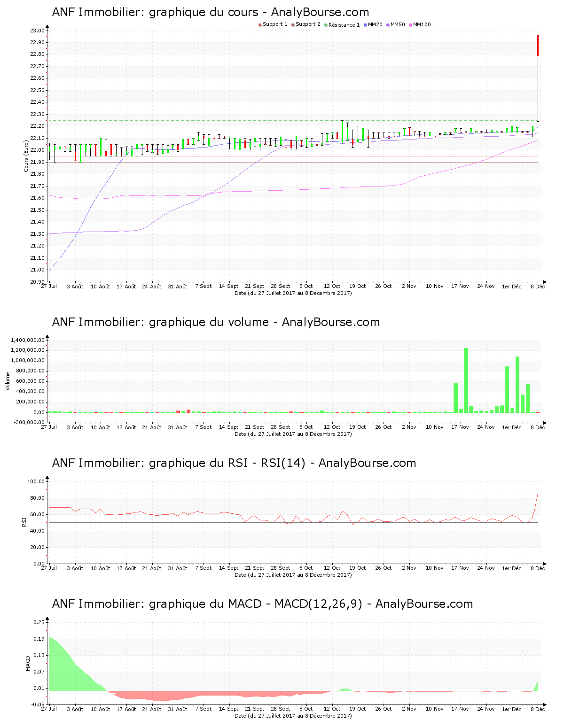Click the -200,000.00 value on volume axis
Screen dimensions: 564x728
pyautogui.click(x=29, y=423)
